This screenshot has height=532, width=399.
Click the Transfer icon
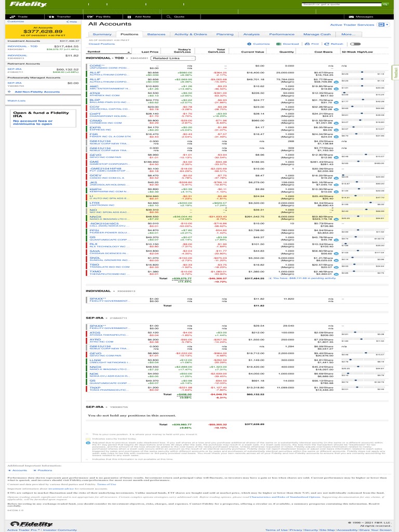click(51, 17)
